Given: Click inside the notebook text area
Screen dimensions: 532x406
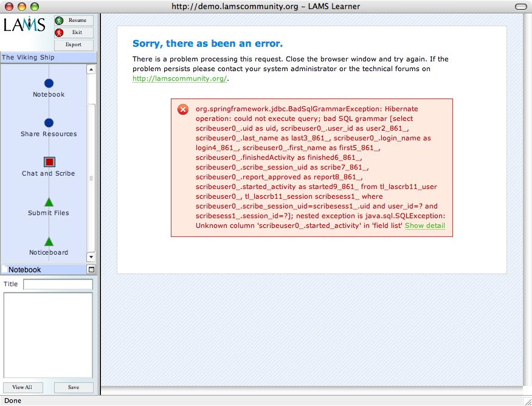Looking at the screenshot, I should coord(48,335).
